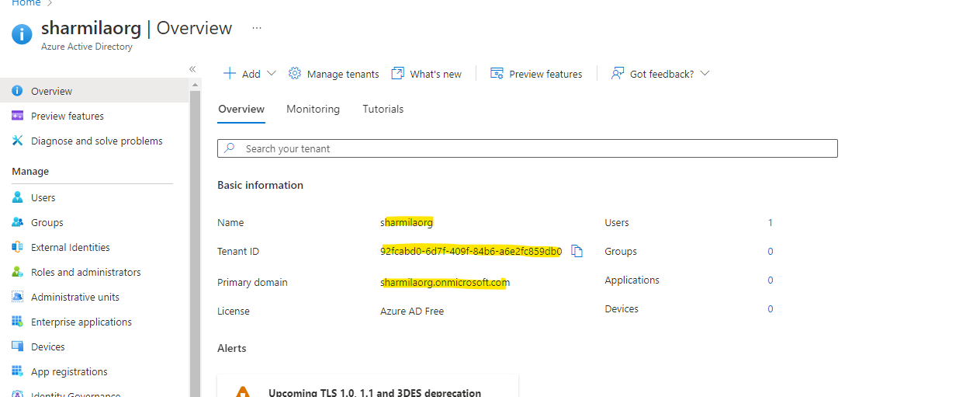Screen dimensions: 980x397
Task: Click the Preview features toolbar button label
Action: click(545, 74)
